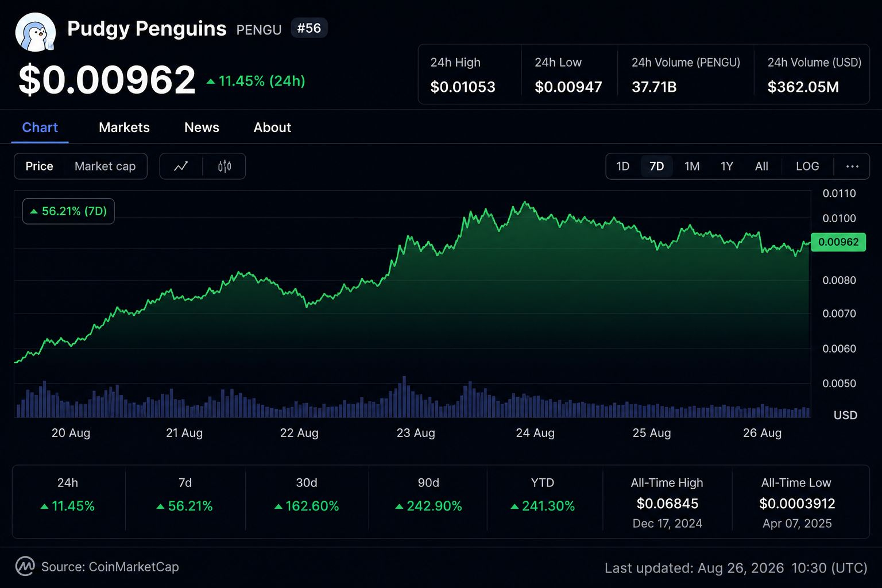Click the All-Time Low value $0.0003912
The image size is (882, 588).
797,504
